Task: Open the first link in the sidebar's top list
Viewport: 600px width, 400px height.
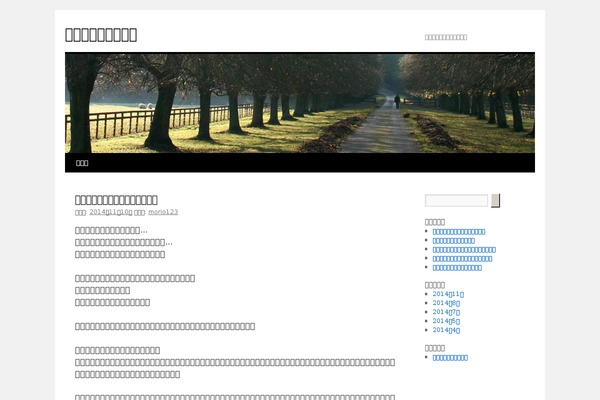Action: [459, 232]
